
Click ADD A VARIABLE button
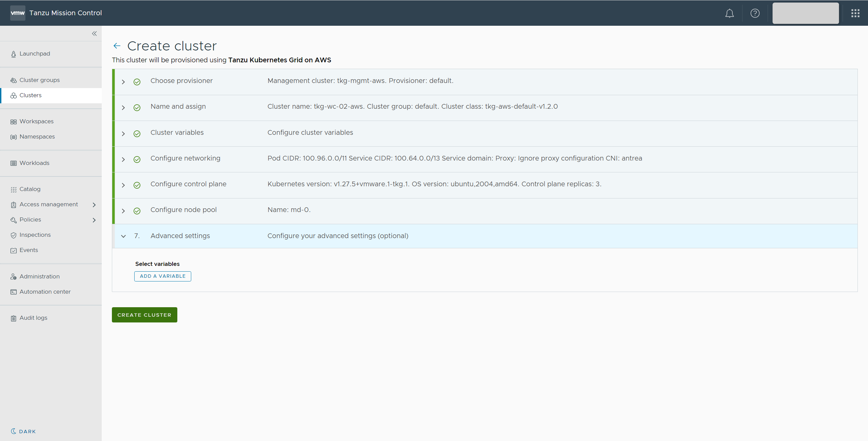click(x=163, y=276)
